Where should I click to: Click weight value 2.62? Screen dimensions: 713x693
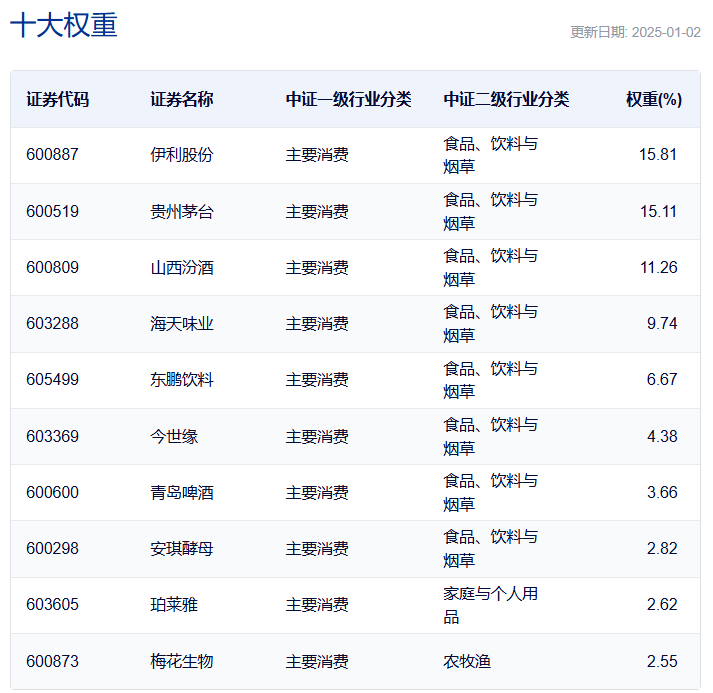point(662,604)
